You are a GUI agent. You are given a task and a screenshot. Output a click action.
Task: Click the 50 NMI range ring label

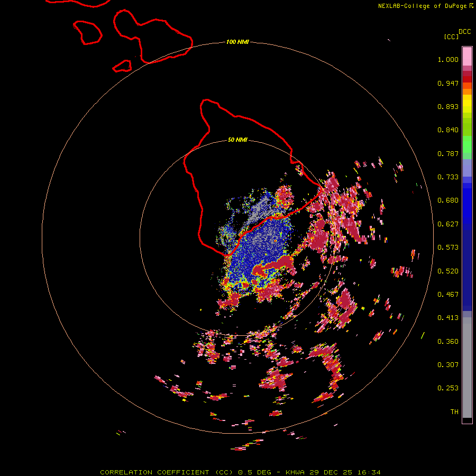point(237,140)
